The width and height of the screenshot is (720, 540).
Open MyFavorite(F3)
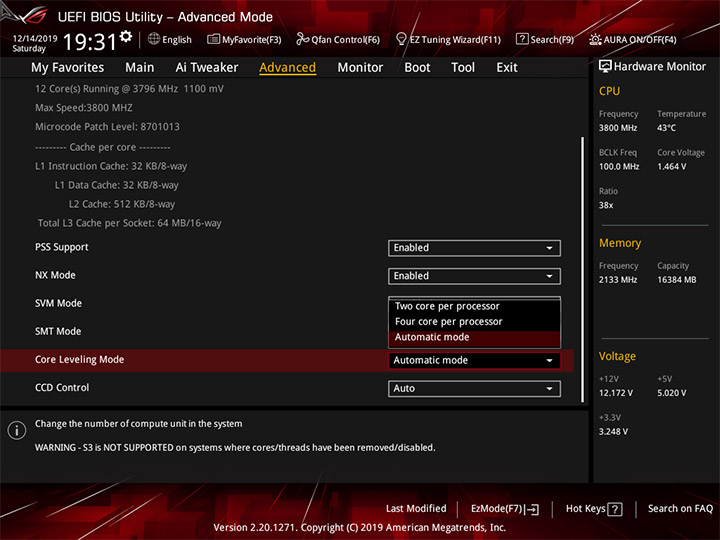(x=244, y=39)
